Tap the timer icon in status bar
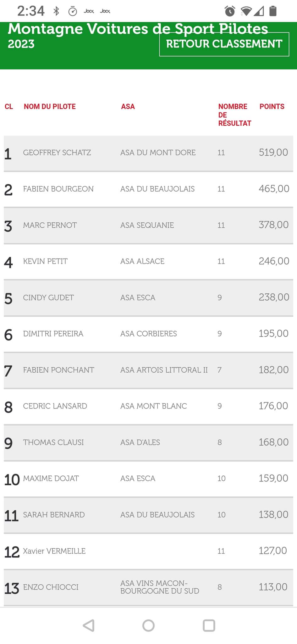 [73, 11]
